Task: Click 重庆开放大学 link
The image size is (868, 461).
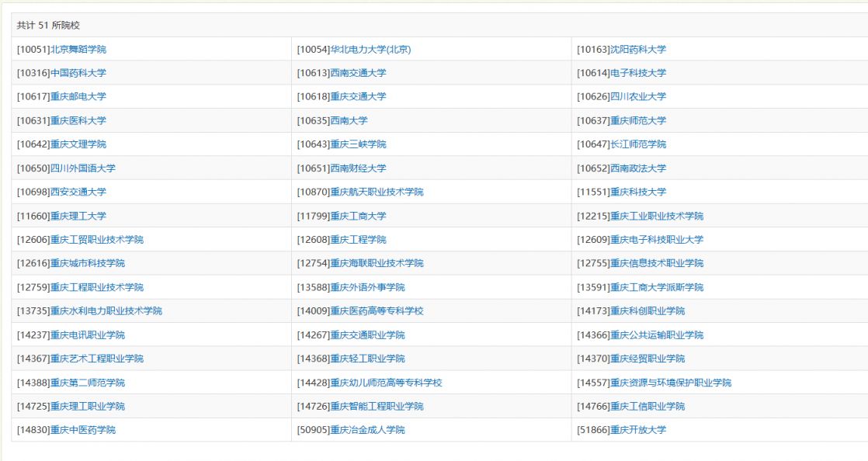Action: (638, 430)
